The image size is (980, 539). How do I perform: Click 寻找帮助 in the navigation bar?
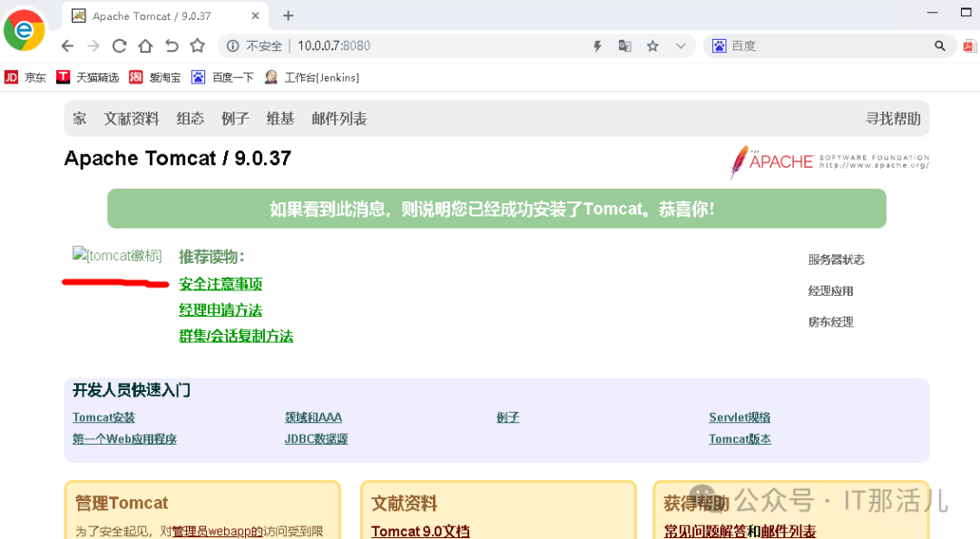coord(893,119)
